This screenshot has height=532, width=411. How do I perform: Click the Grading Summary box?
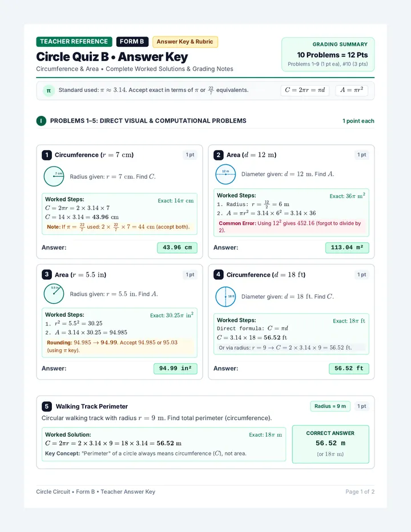(x=328, y=54)
